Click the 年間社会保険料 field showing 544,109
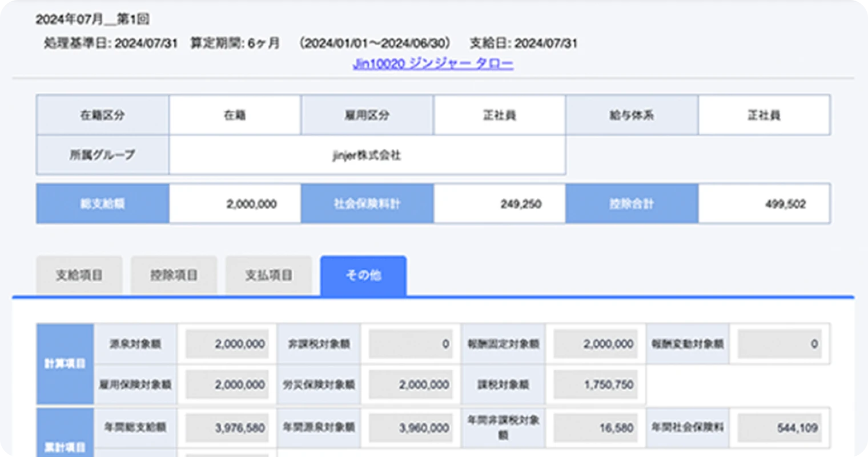This screenshot has width=868, height=457. click(779, 428)
